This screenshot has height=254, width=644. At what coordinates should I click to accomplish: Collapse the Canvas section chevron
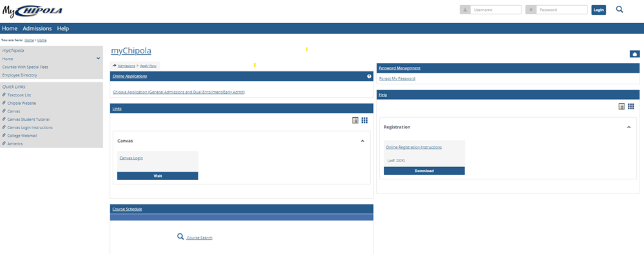(362, 141)
